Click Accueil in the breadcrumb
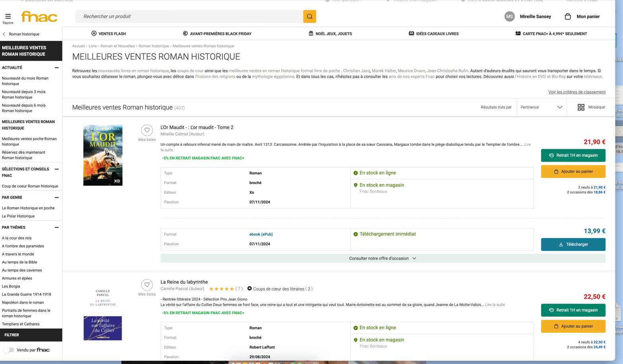 pyautogui.click(x=78, y=46)
